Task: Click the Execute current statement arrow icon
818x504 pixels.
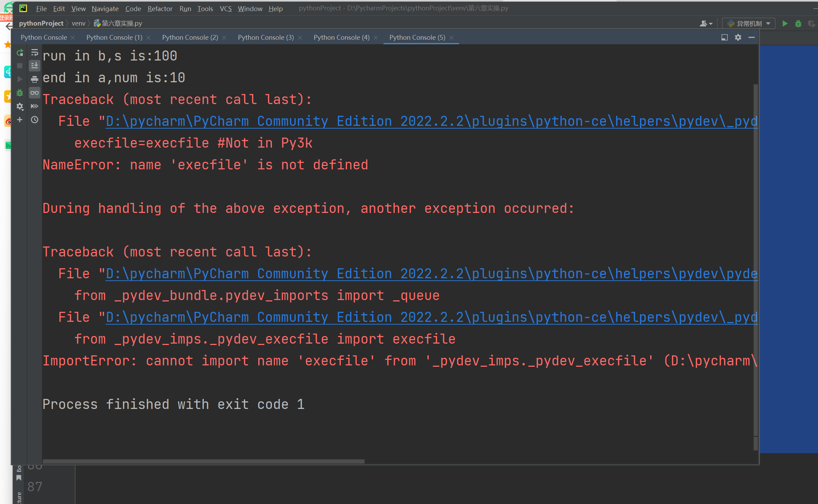Action: tap(20, 79)
